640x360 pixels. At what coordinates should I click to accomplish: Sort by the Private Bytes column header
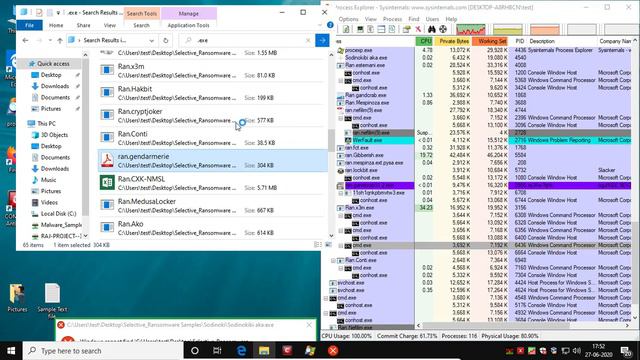(453, 41)
